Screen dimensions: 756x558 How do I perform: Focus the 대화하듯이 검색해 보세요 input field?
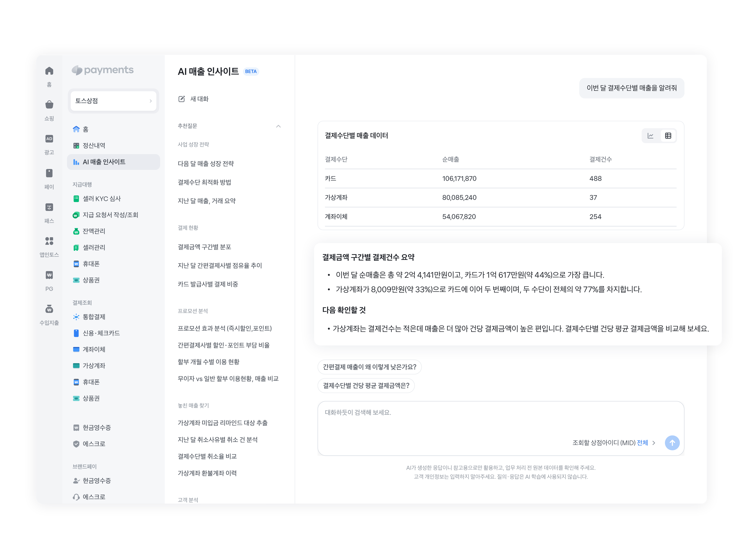coord(501,428)
